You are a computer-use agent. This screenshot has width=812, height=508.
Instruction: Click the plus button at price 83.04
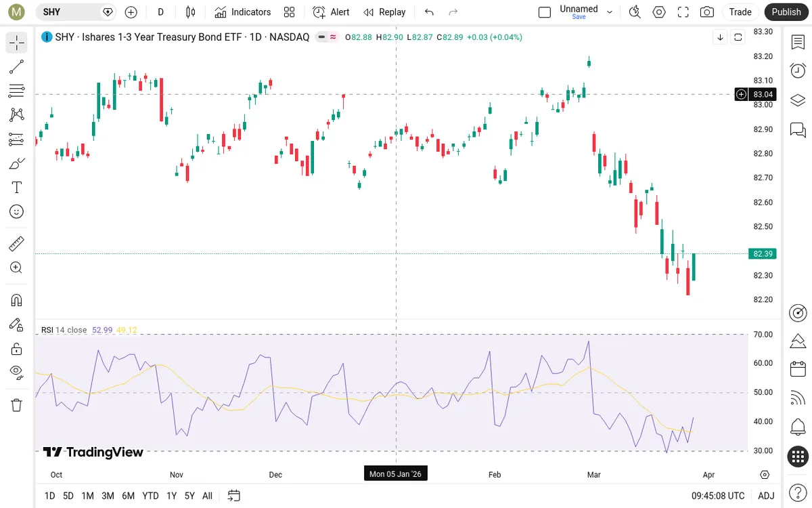click(x=742, y=94)
